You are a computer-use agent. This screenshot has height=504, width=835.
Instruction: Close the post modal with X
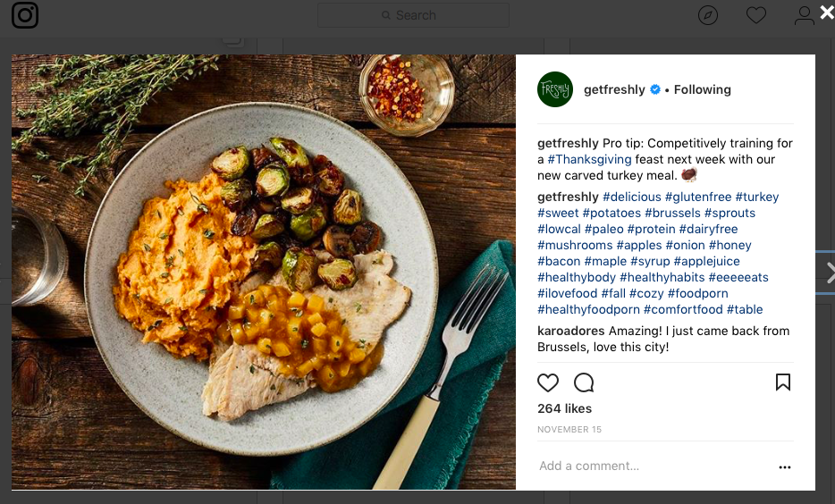826,13
